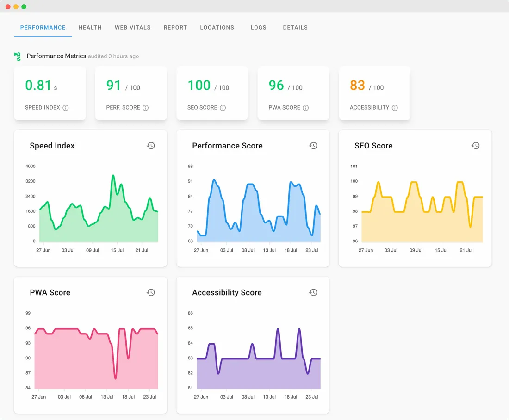509x420 pixels.
Task: Go to the Report tab
Action: pos(175,28)
